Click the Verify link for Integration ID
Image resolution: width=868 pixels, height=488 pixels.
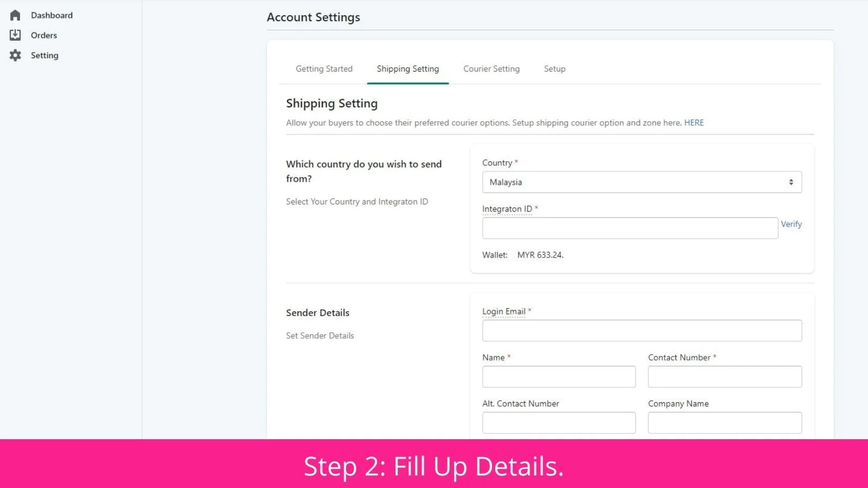pyautogui.click(x=792, y=224)
